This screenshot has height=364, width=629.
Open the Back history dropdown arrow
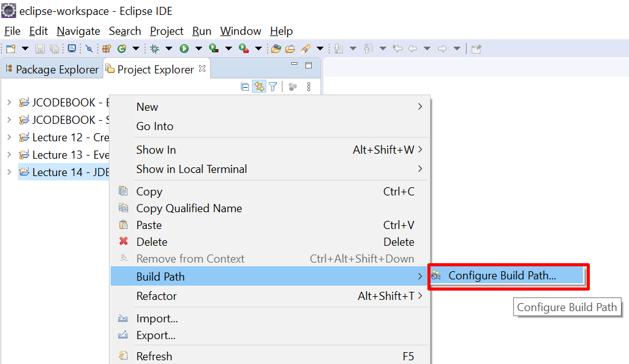[427, 49]
